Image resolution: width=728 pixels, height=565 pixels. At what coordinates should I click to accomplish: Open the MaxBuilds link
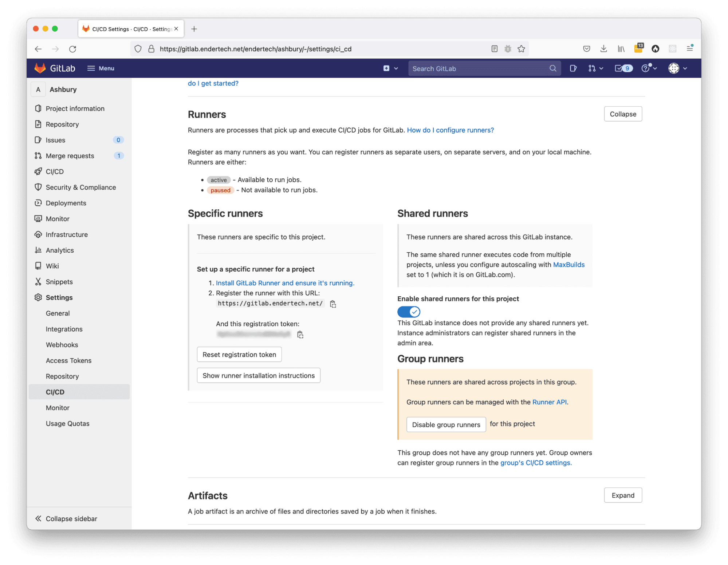568,265
